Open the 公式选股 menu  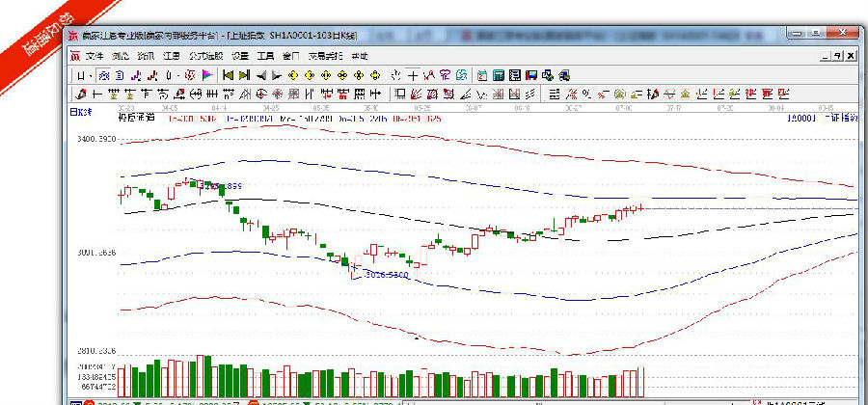point(204,56)
